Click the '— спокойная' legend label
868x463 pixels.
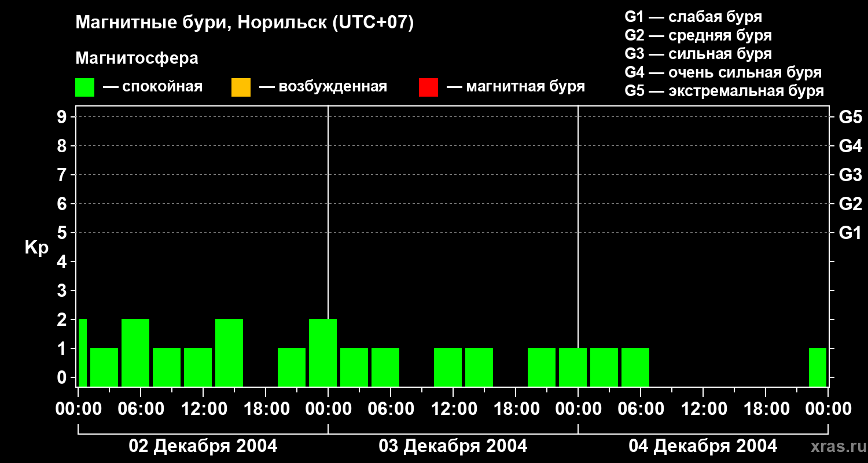153,87
